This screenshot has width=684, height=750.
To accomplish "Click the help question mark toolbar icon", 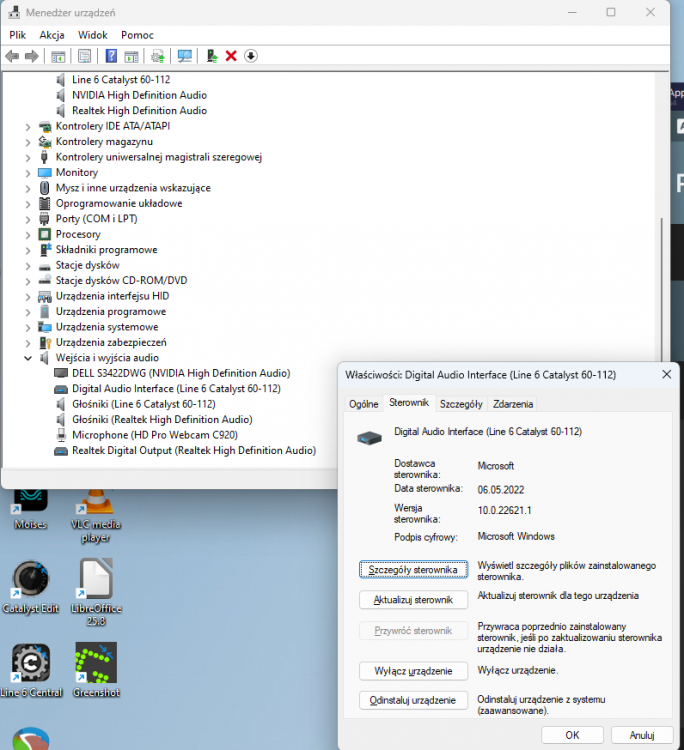I will click(x=111, y=56).
